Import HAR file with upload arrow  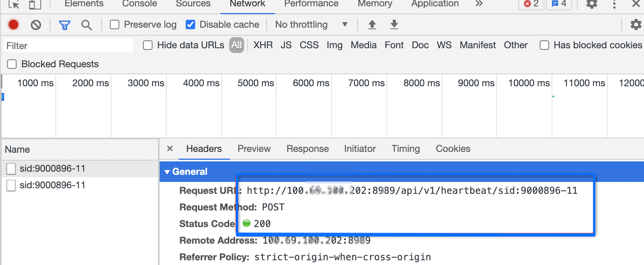tap(372, 25)
